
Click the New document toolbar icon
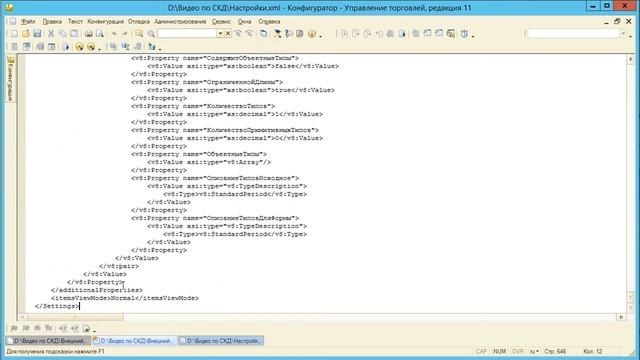pos(14,33)
